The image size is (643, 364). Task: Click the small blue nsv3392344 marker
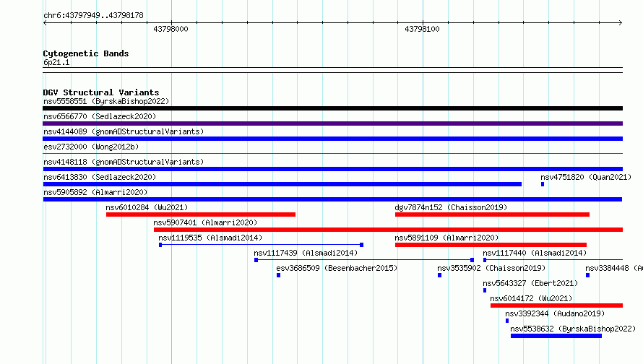coord(507,321)
